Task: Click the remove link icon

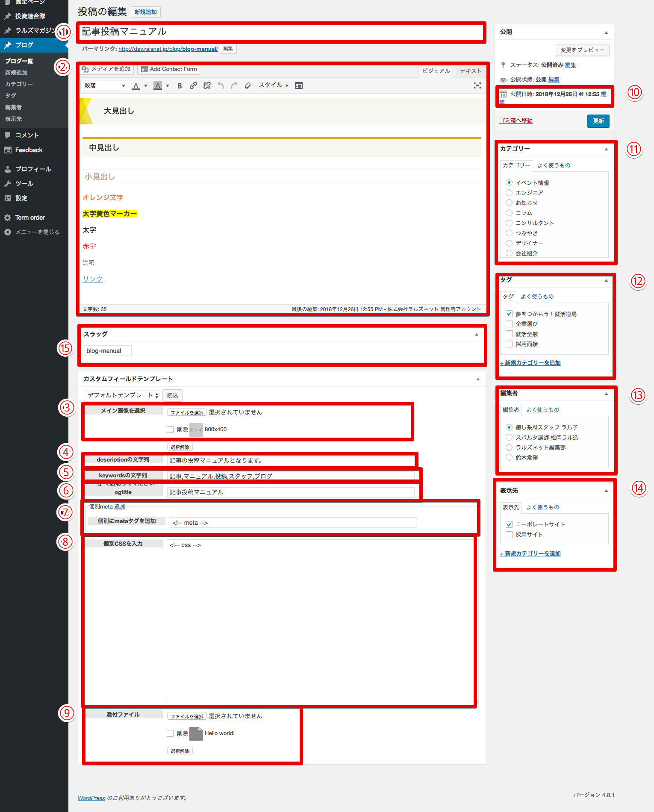Action: pyautogui.click(x=207, y=86)
